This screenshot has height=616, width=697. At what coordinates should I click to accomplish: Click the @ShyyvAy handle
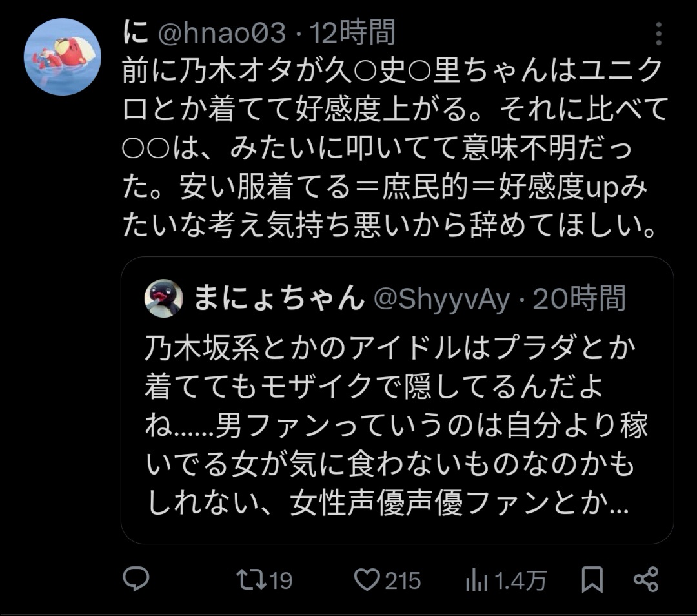[442, 299]
